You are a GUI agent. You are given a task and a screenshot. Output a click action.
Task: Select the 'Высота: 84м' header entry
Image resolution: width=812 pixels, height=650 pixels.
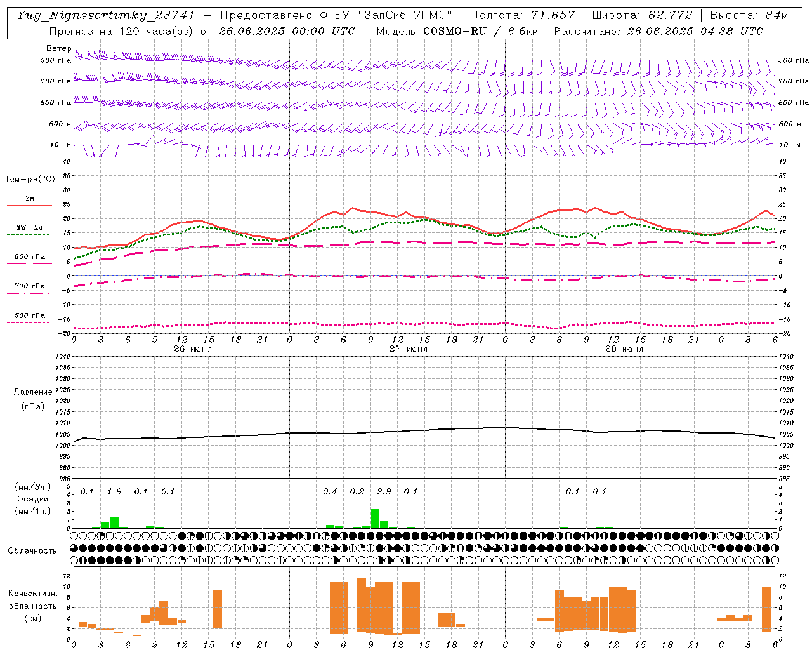coord(749,15)
